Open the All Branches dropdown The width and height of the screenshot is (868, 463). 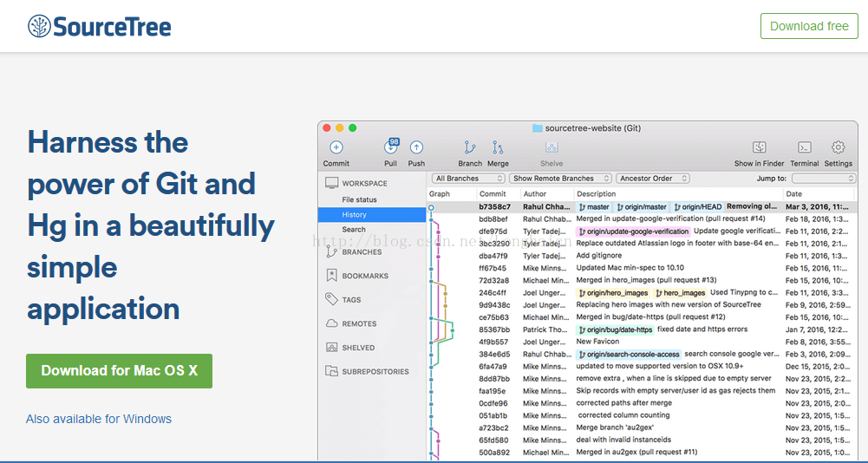pos(468,179)
